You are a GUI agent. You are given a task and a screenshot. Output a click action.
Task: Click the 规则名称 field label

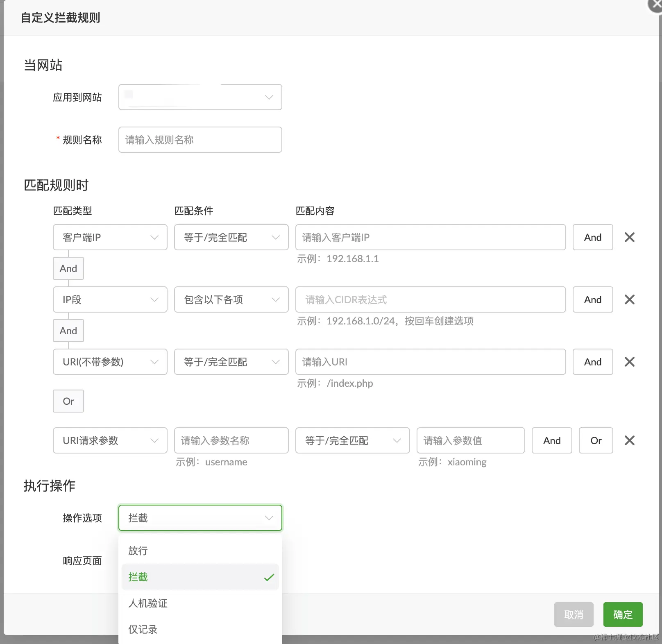tap(82, 140)
